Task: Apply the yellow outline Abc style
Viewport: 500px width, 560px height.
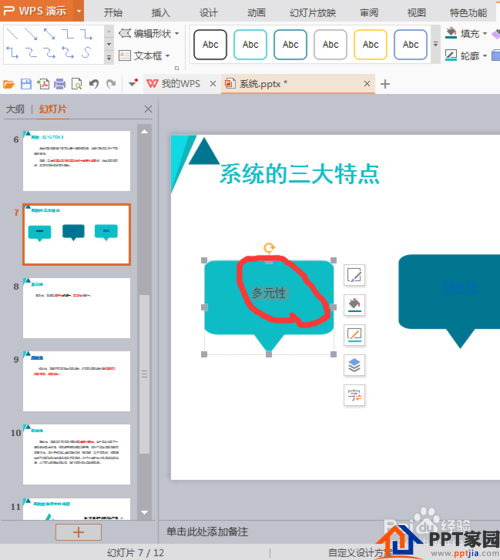Action: (370, 45)
